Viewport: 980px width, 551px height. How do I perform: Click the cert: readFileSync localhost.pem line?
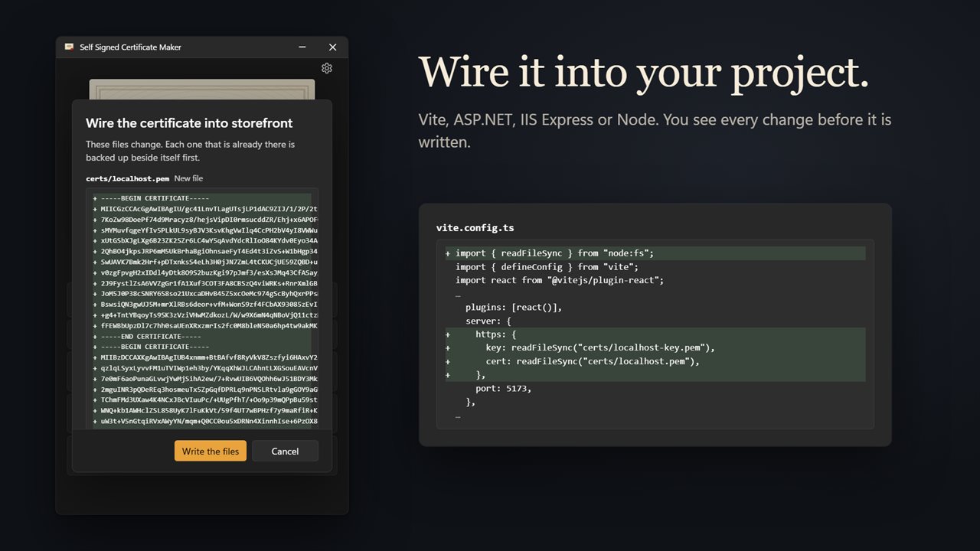(655, 361)
